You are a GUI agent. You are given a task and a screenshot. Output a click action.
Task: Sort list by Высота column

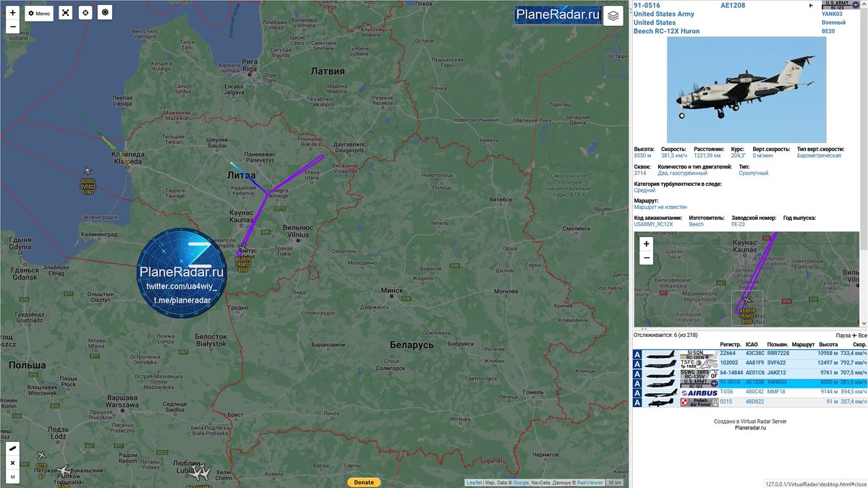(828, 345)
